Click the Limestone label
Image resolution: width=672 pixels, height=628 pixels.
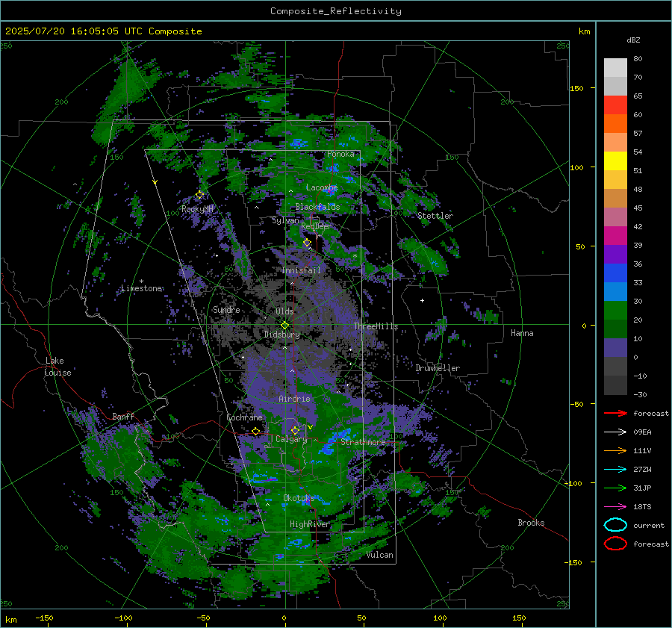141,288
